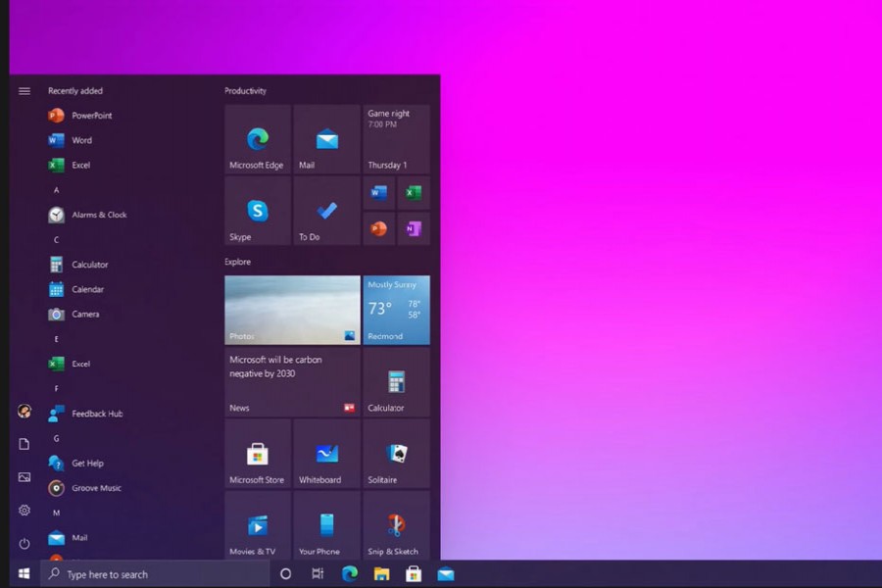Select the letter C group header
The width and height of the screenshot is (882, 588).
57,240
